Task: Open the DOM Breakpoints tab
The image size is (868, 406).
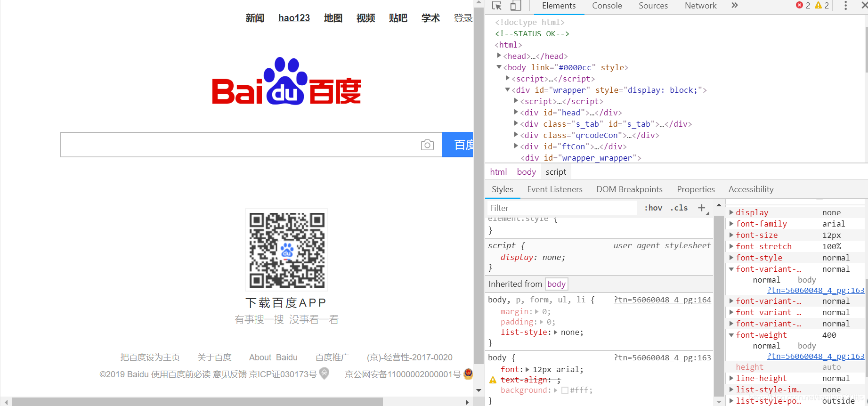Action: point(630,189)
